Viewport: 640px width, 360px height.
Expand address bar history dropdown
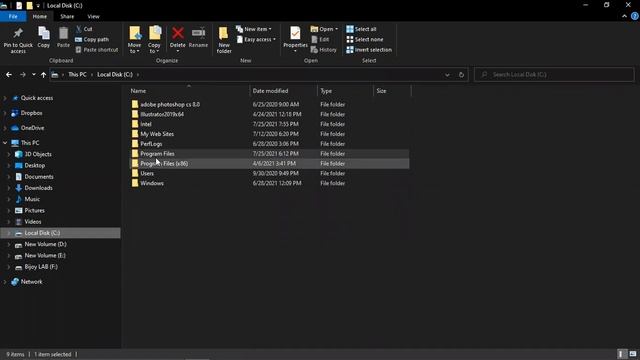point(447,75)
